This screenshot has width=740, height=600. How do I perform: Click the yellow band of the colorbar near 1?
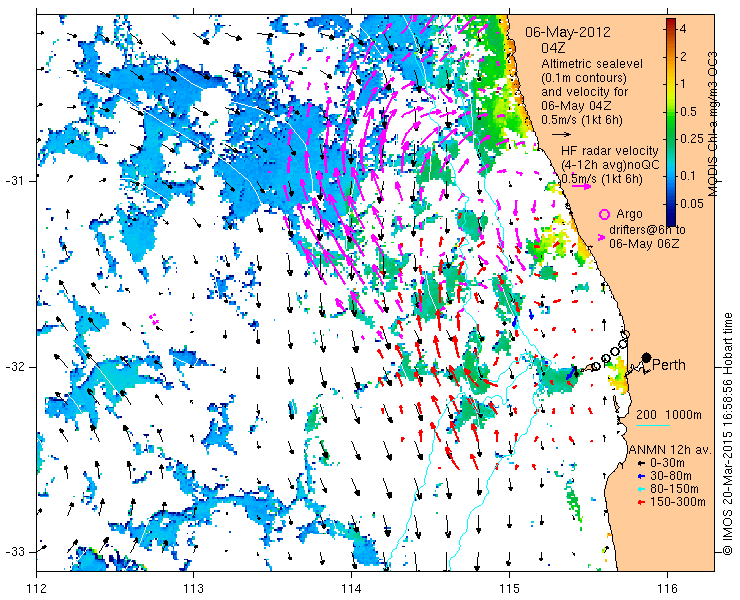pyautogui.click(x=671, y=84)
